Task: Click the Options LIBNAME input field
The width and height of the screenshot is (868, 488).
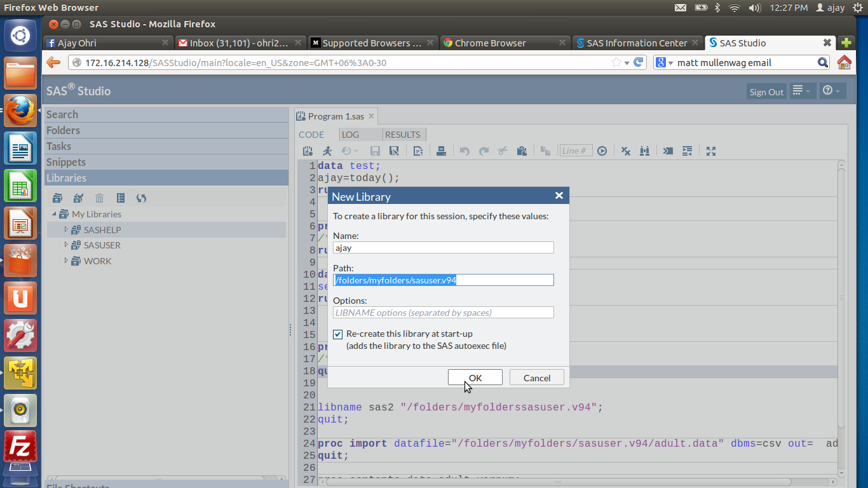Action: (x=443, y=313)
